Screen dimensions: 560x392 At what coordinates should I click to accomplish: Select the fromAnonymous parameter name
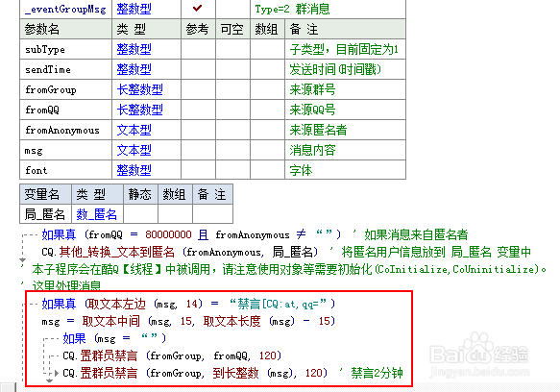62,130
